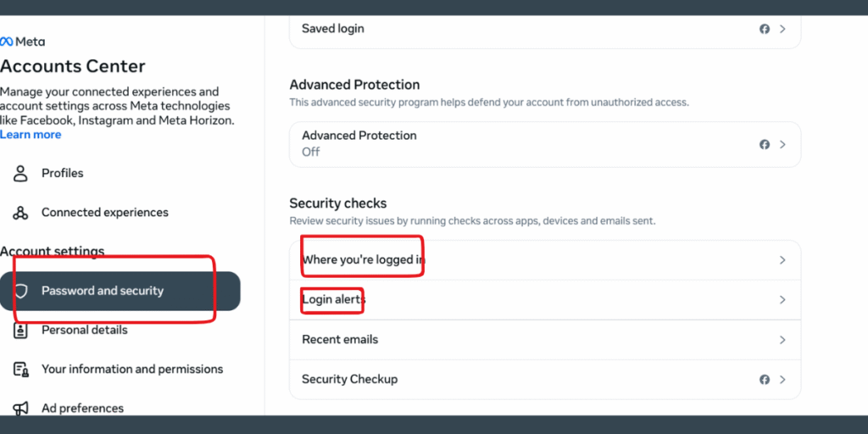Viewport: 868px width, 434px height.
Task: Click the Meta logo
Action: pos(23,42)
